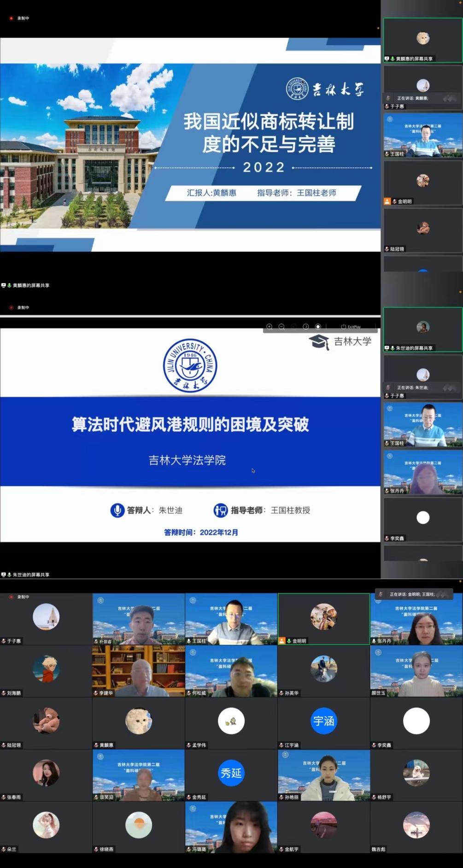The image size is (463, 868).
Task: Go to next slide arrow
Action: [x=306, y=327]
